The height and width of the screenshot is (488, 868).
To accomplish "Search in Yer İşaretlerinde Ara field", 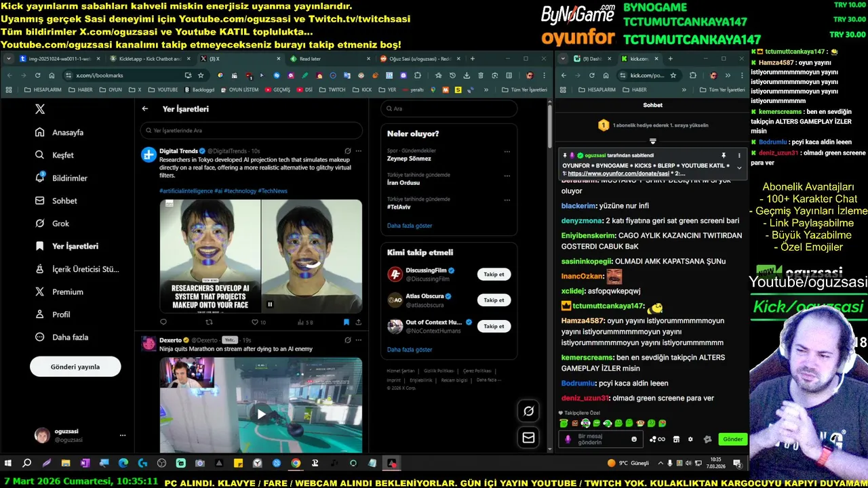I will click(x=252, y=130).
